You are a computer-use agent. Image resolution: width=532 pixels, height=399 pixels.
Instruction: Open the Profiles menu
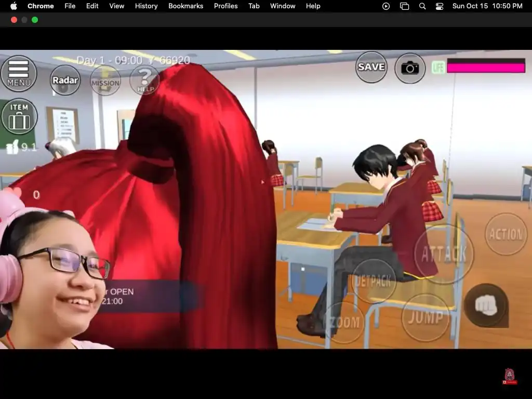225,6
